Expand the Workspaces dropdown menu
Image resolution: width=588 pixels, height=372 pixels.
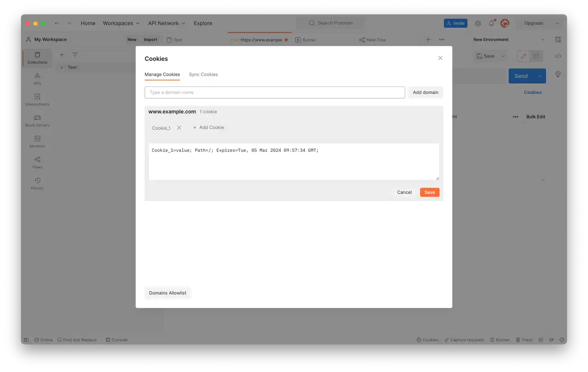point(121,23)
